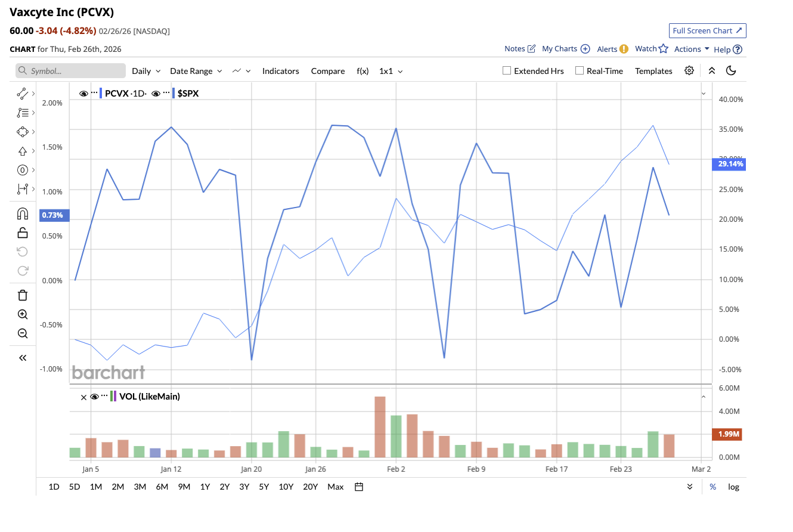Open the Help question mark
The height and width of the screenshot is (532, 793).
coord(728,50)
